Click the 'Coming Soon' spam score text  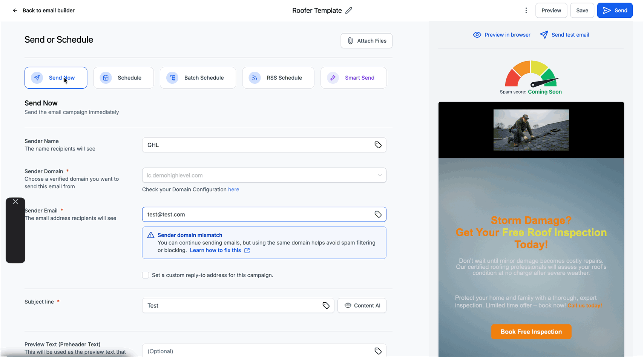(x=545, y=92)
